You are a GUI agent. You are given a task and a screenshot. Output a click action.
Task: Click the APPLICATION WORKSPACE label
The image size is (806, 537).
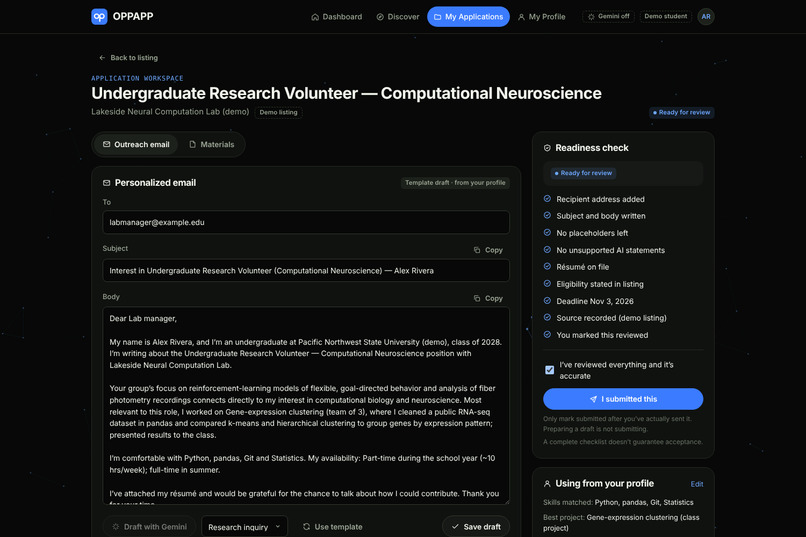point(137,78)
